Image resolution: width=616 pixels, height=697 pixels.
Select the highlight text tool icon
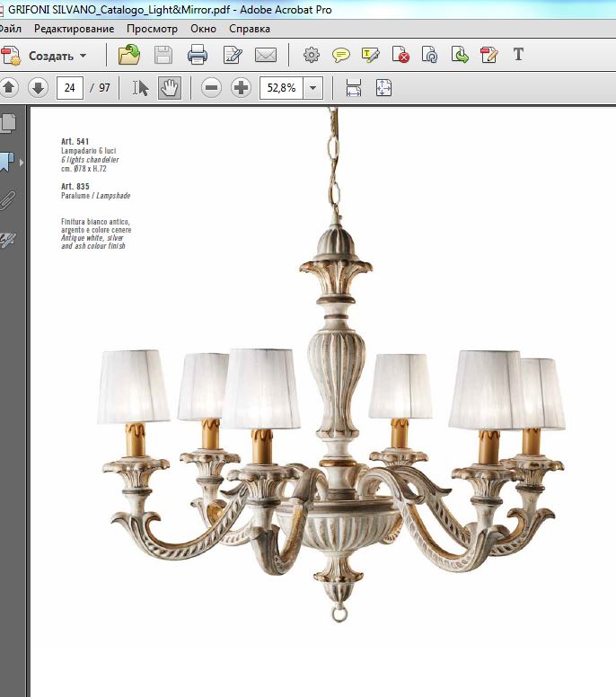click(x=370, y=55)
